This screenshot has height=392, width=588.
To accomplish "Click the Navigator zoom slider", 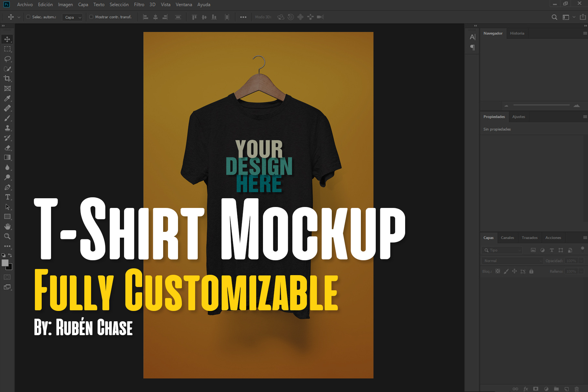I will point(541,105).
